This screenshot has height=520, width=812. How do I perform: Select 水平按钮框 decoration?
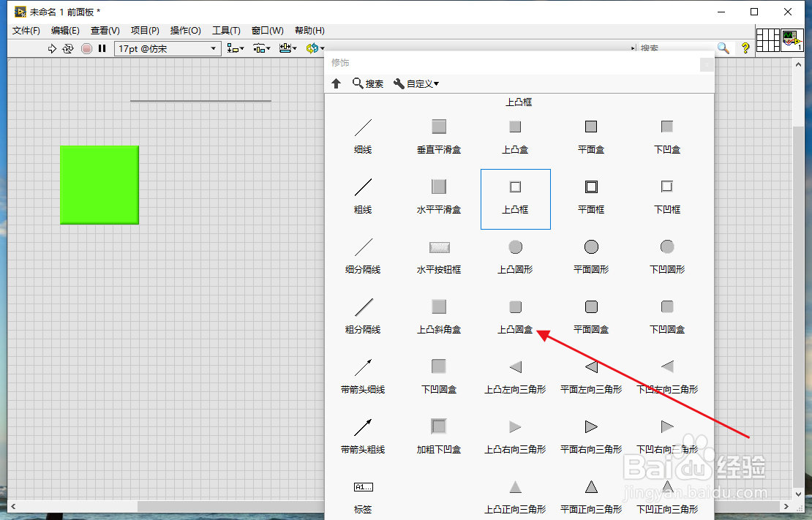pyautogui.click(x=439, y=257)
